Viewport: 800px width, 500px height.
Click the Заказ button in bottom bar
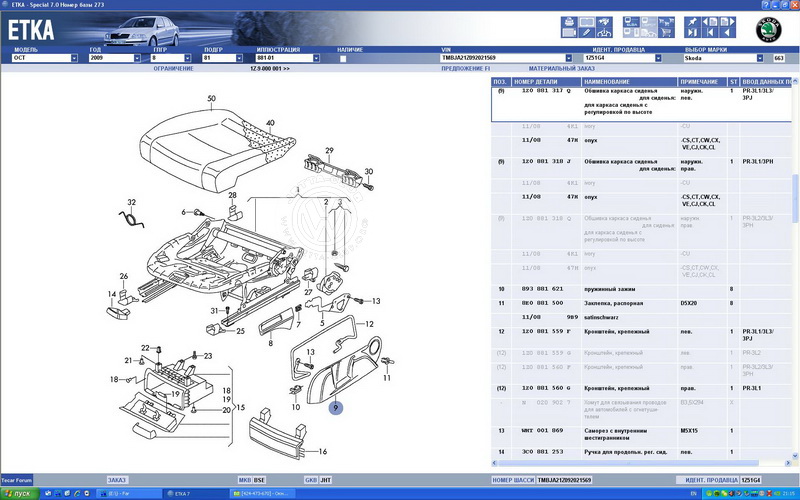point(117,480)
